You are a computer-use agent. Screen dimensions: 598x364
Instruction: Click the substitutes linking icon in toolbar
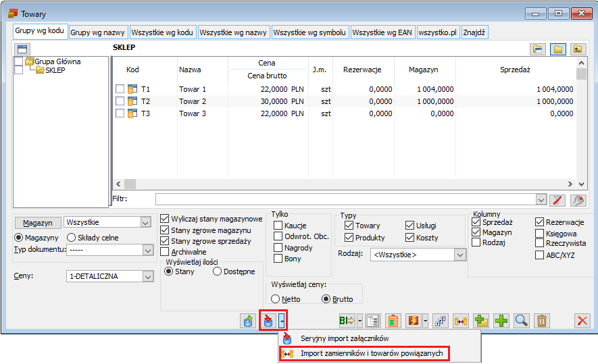(461, 321)
